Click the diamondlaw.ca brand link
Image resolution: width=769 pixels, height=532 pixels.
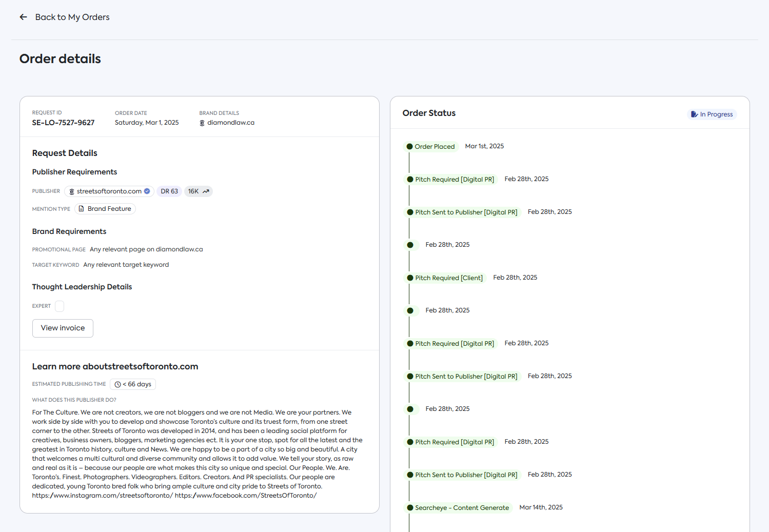click(x=231, y=123)
